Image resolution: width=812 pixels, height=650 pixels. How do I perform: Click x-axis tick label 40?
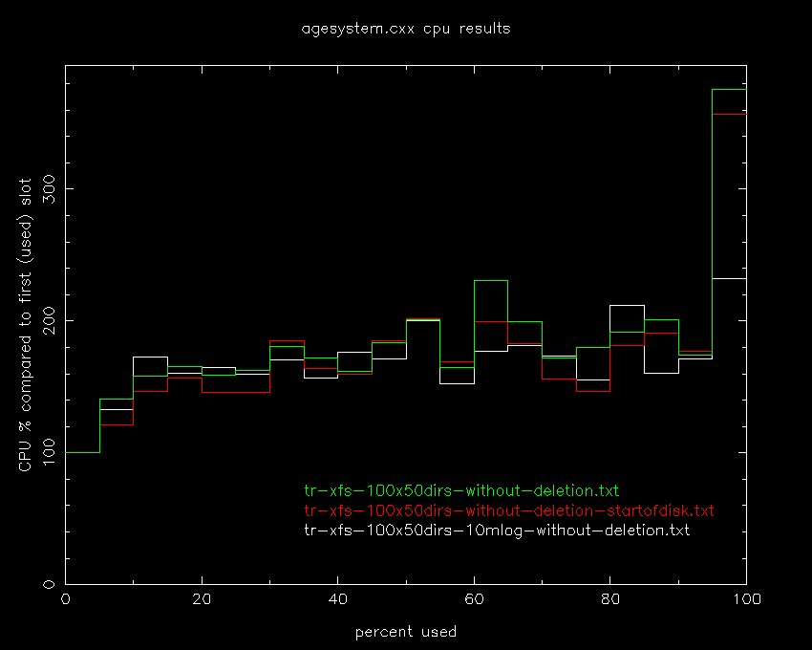coord(337,599)
